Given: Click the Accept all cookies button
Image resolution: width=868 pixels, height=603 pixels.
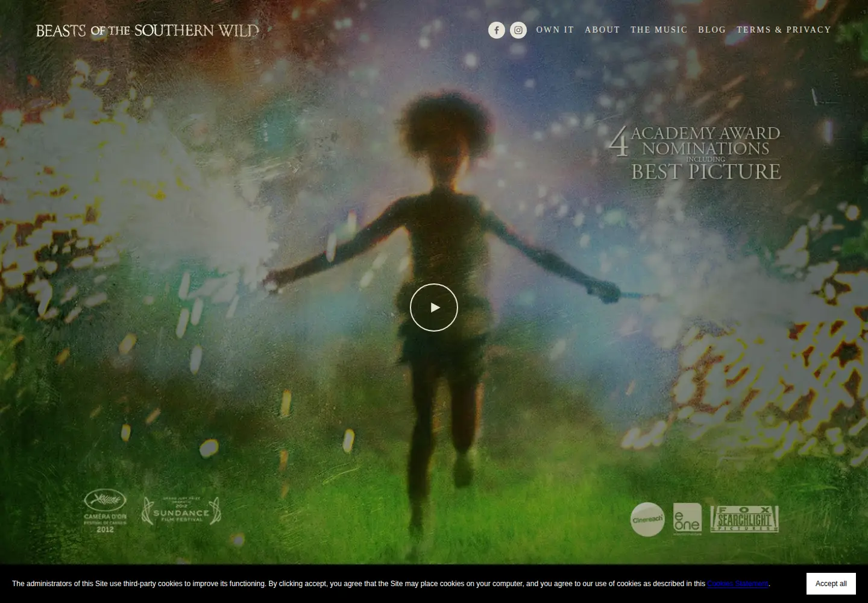Looking at the screenshot, I should (x=831, y=584).
